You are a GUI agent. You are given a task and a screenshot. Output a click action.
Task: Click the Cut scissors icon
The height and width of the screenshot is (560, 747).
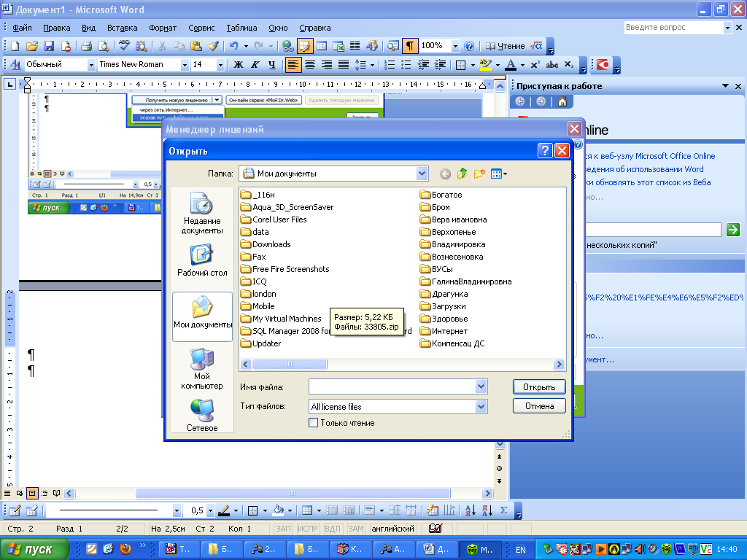point(162,46)
